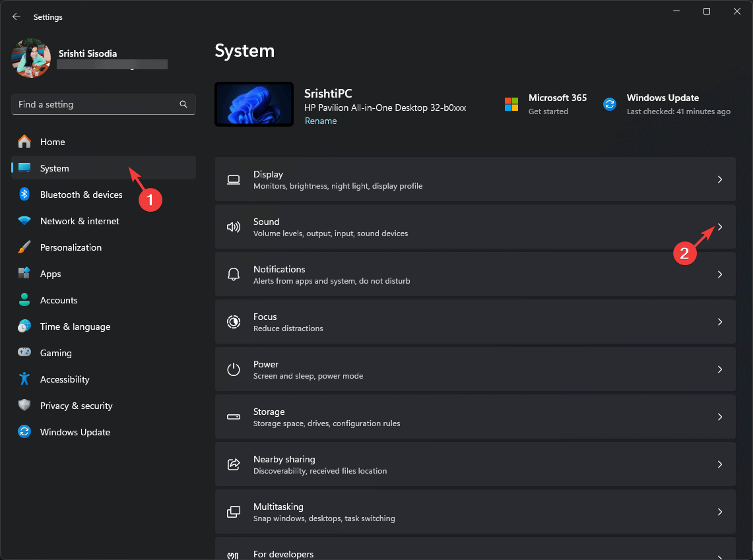Click the Bluetooth icon in the sidebar
753x560 pixels.
pyautogui.click(x=24, y=195)
